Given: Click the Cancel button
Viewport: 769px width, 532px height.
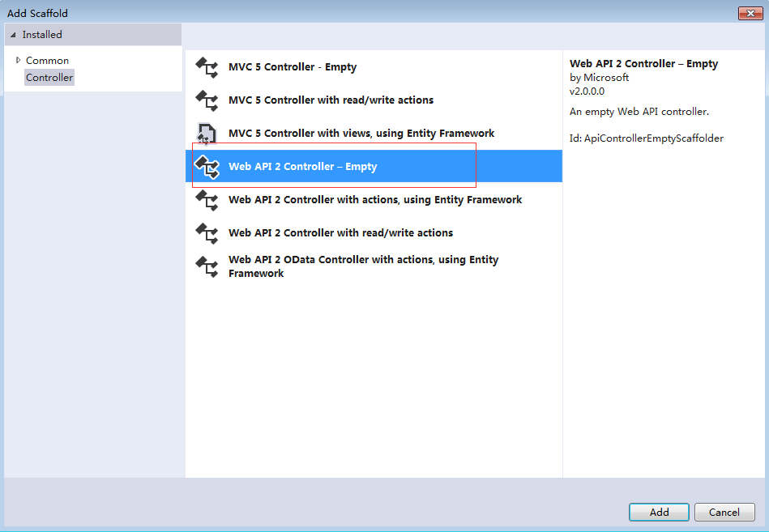Looking at the screenshot, I should click(724, 512).
